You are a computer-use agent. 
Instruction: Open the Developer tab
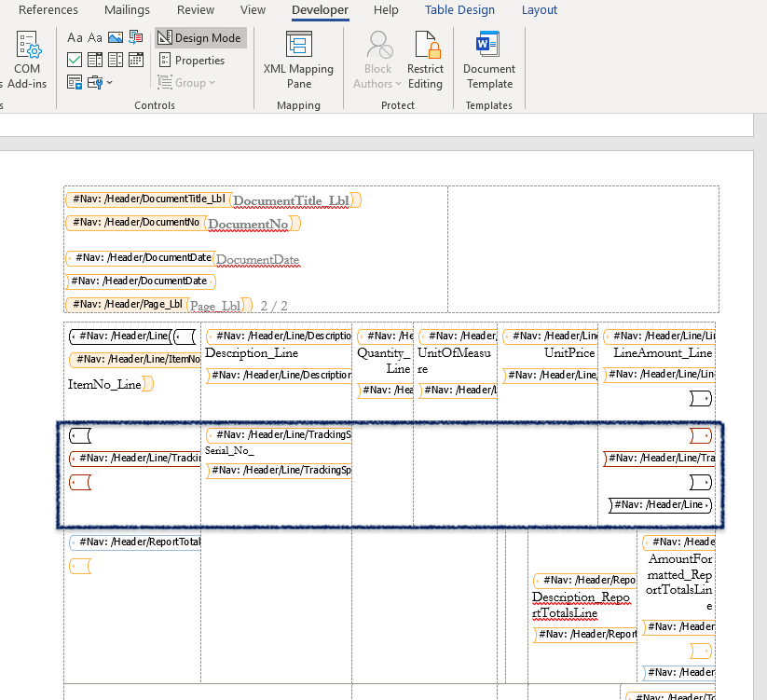point(320,9)
